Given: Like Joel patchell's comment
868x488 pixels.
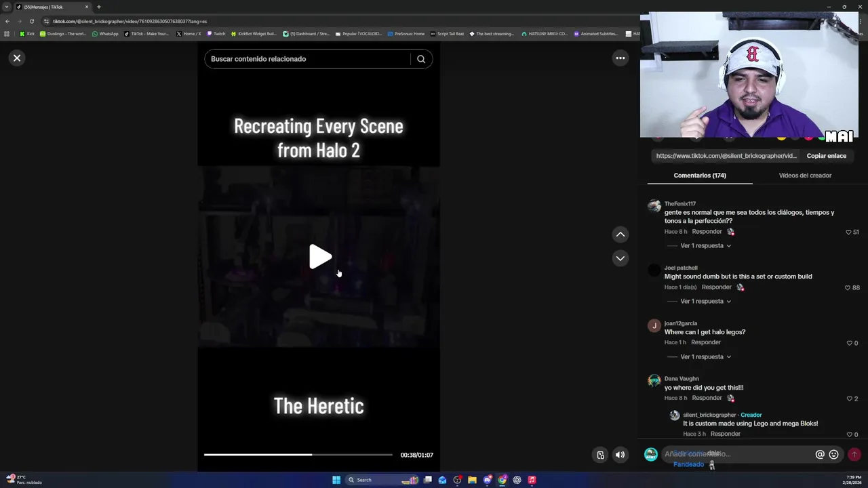Looking at the screenshot, I should point(848,287).
